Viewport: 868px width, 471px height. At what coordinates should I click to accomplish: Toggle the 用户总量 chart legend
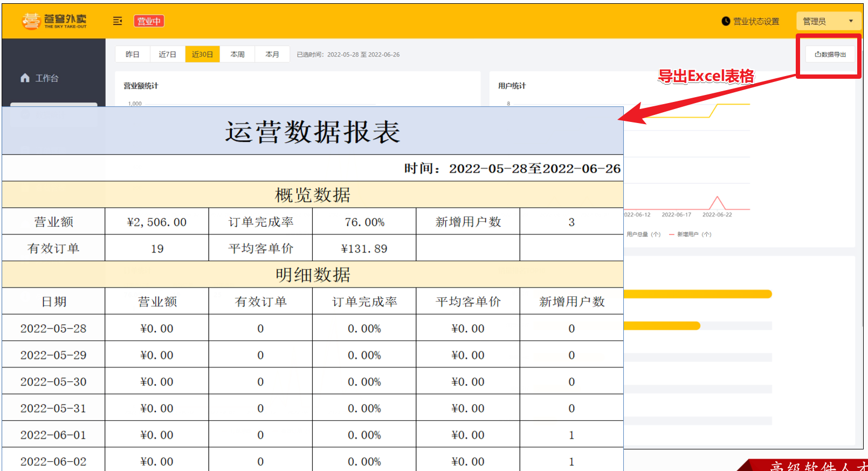[x=643, y=234]
